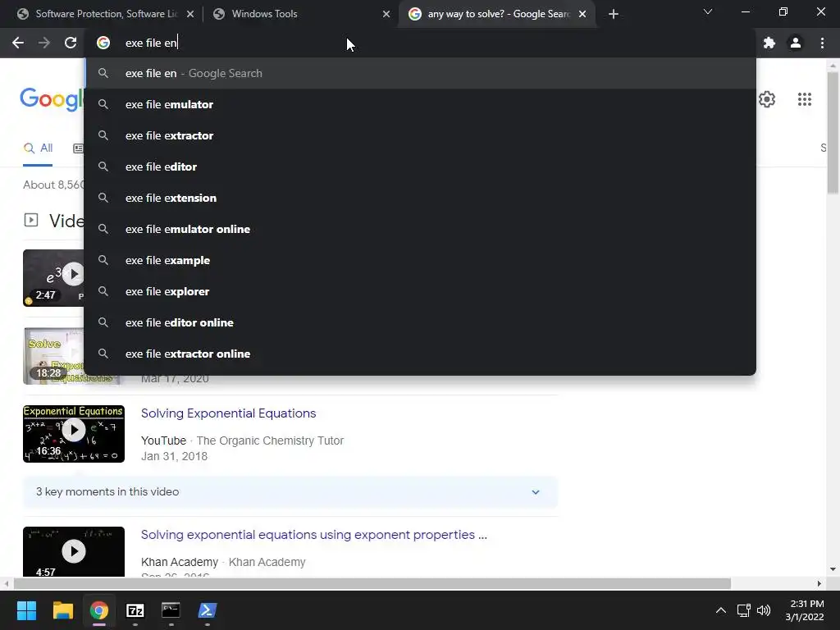This screenshot has height=630, width=840.
Task: Click the horizontal scrollbar at page bottom
Action: pyautogui.click(x=372, y=583)
